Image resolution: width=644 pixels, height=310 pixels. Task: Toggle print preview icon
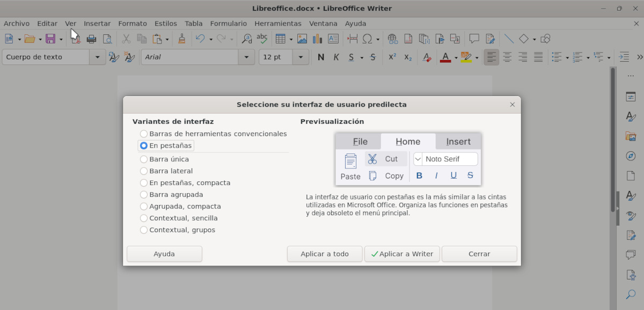click(x=107, y=39)
